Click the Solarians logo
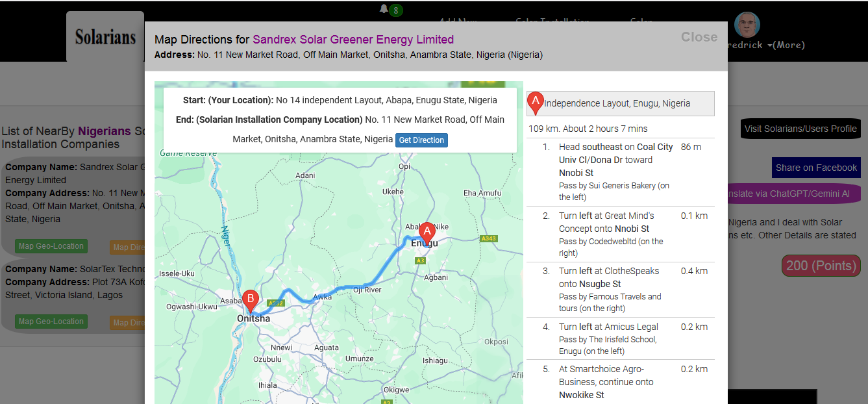The width and height of the screenshot is (868, 404). 105,37
